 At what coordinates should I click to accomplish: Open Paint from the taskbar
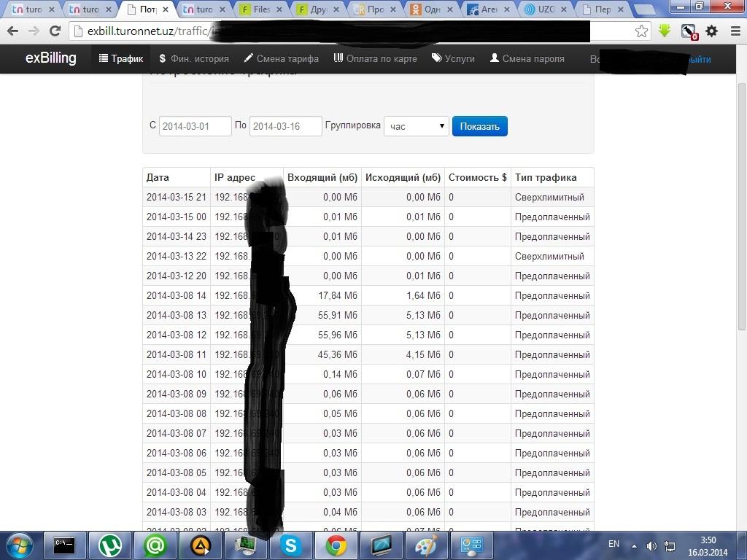coord(426,545)
